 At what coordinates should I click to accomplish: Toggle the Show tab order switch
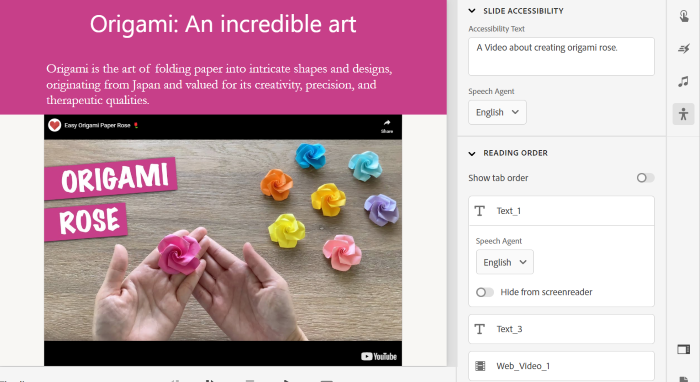pyautogui.click(x=646, y=178)
